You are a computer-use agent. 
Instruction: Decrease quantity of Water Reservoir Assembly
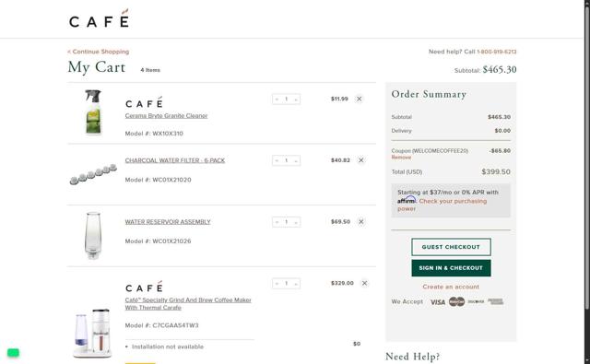277,222
